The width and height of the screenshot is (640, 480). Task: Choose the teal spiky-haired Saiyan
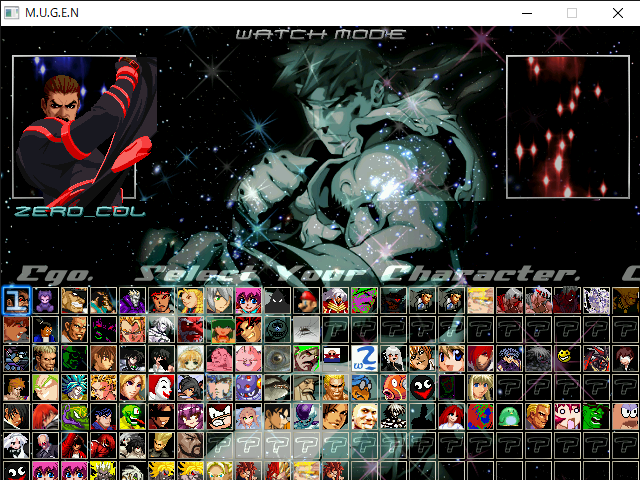[x=74, y=388]
